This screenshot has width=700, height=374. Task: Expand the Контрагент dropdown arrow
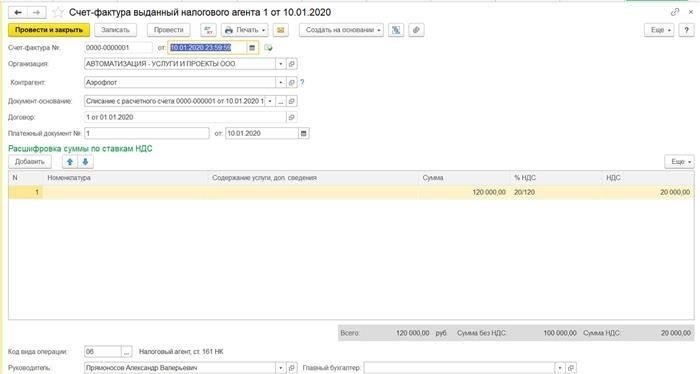[x=280, y=83]
